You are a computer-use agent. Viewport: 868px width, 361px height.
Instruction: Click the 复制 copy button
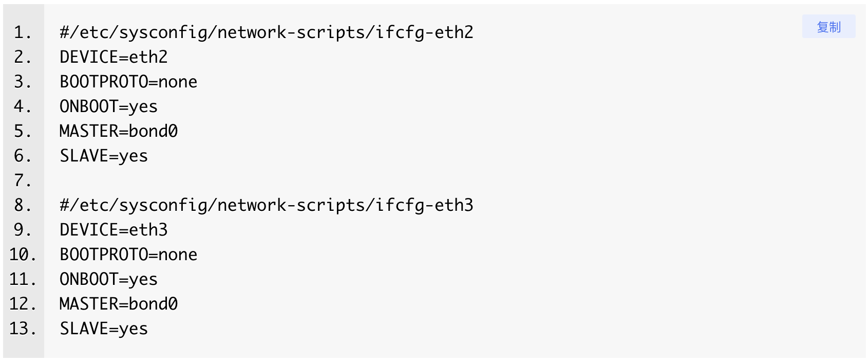point(828,27)
